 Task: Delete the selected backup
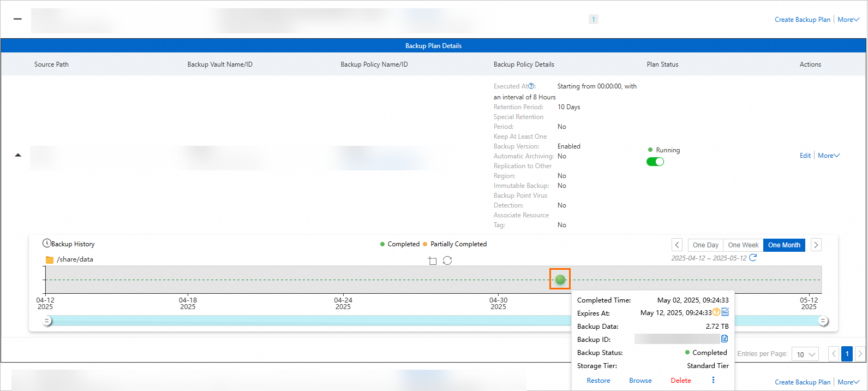pyautogui.click(x=680, y=381)
